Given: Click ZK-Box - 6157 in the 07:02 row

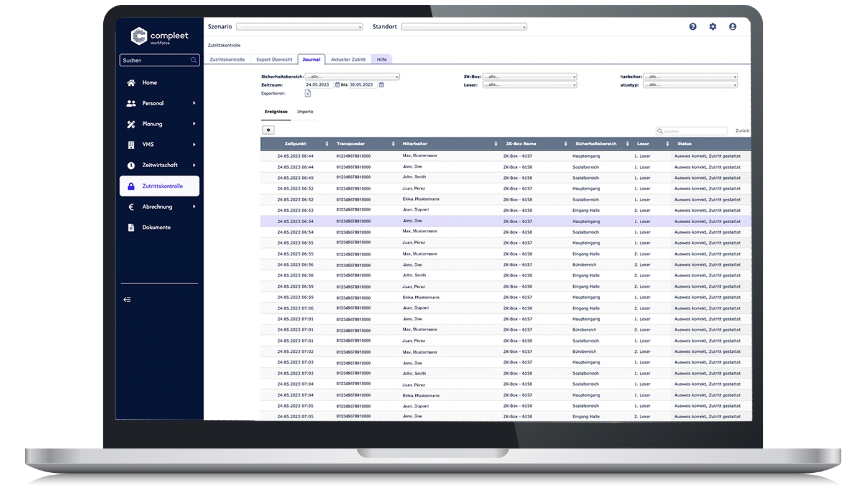Looking at the screenshot, I should point(518,352).
